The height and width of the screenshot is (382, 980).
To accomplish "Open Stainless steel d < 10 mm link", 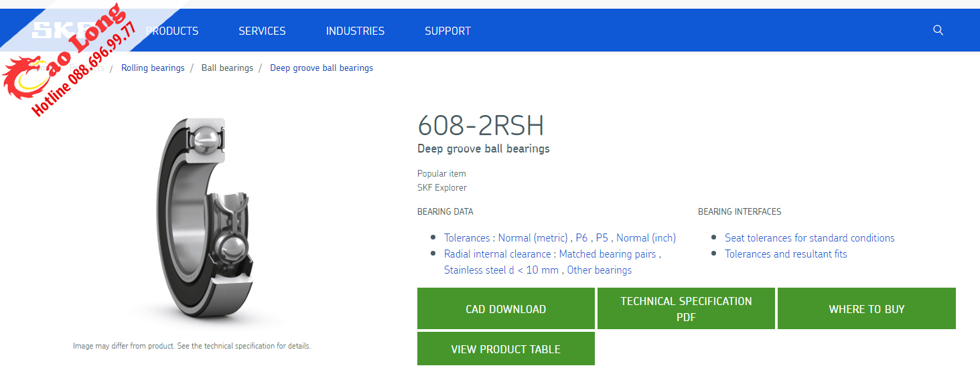I will point(501,270).
